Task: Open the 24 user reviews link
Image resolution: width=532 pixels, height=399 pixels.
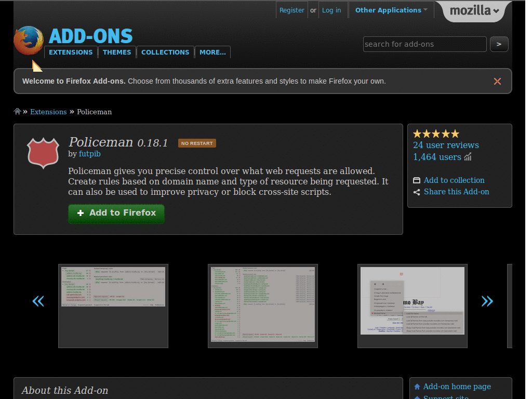Action: tap(446, 145)
